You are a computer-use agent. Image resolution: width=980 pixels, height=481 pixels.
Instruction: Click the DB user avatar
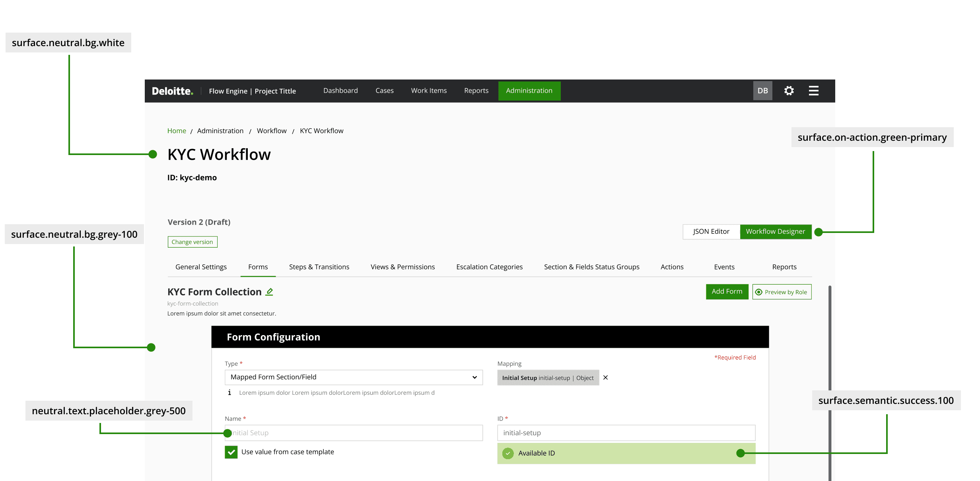tap(762, 91)
